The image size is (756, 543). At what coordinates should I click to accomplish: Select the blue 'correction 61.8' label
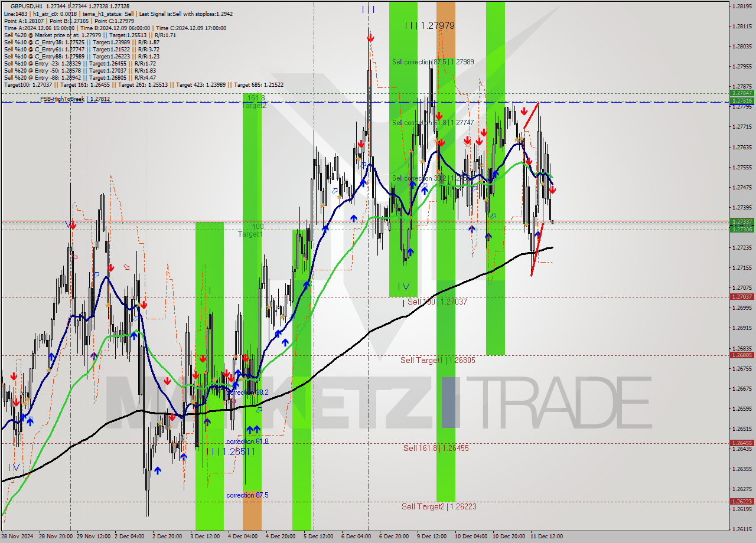247,441
